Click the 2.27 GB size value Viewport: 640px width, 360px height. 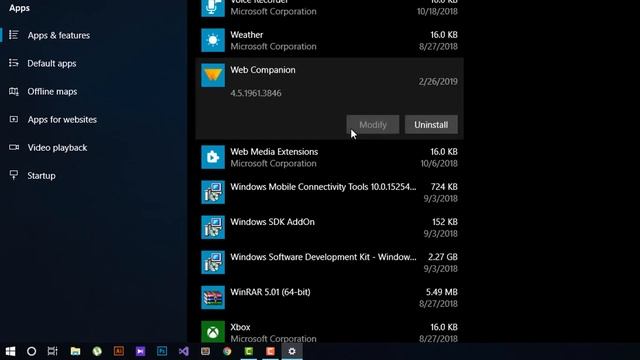(443, 257)
